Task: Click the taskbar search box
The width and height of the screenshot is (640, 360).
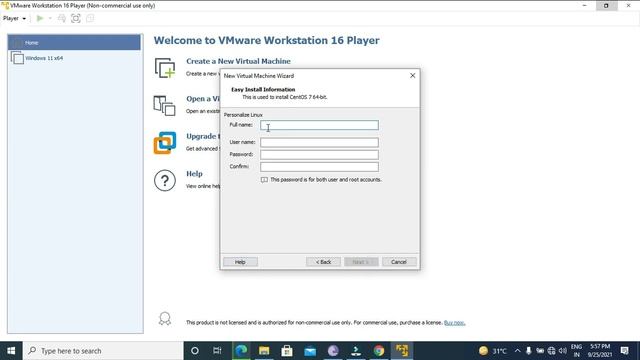Action: point(103,351)
